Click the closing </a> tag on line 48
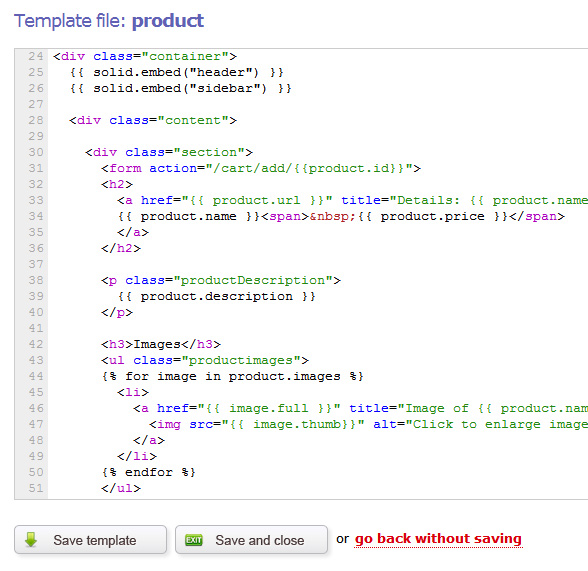Viewport: 588px width, 571px height. [x=149, y=440]
